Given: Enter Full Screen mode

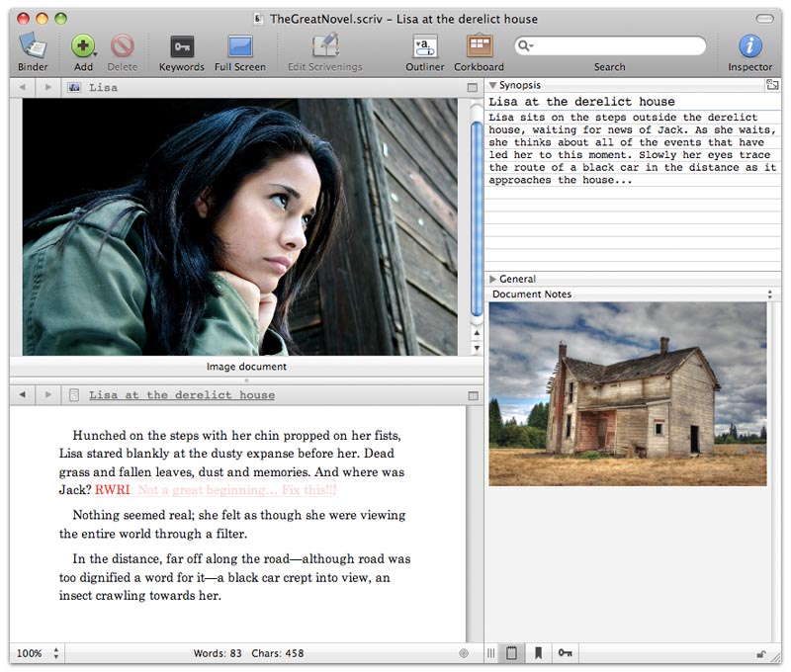Looking at the screenshot, I should (x=239, y=46).
